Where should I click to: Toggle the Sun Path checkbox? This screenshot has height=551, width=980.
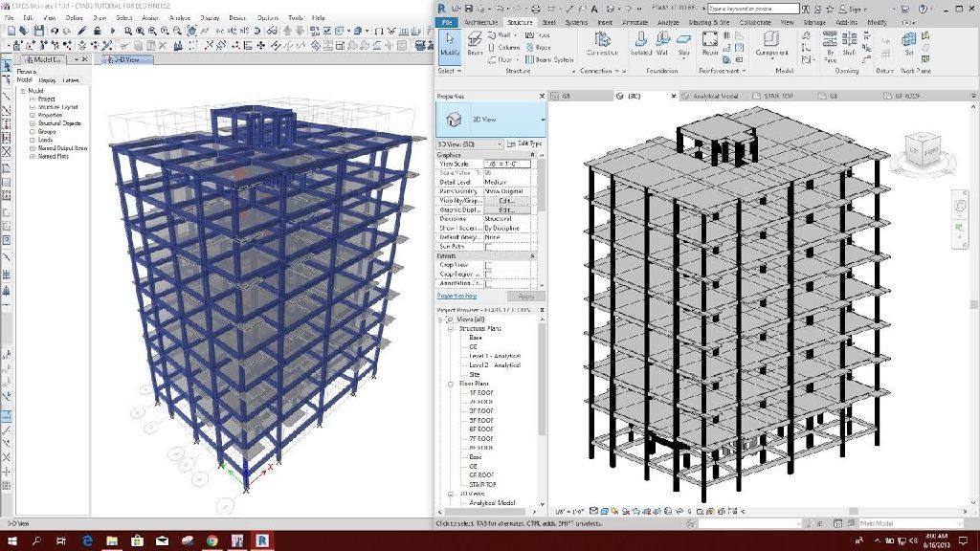coord(489,246)
